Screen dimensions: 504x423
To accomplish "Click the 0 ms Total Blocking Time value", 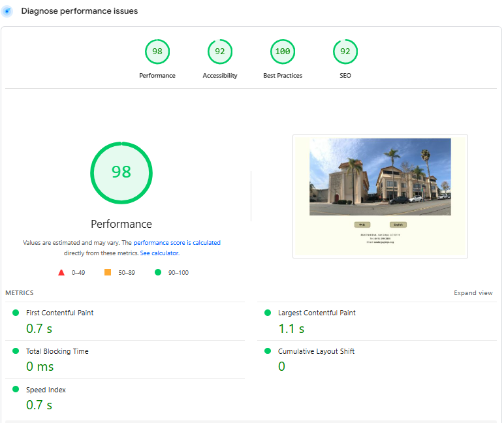I will click(x=40, y=366).
